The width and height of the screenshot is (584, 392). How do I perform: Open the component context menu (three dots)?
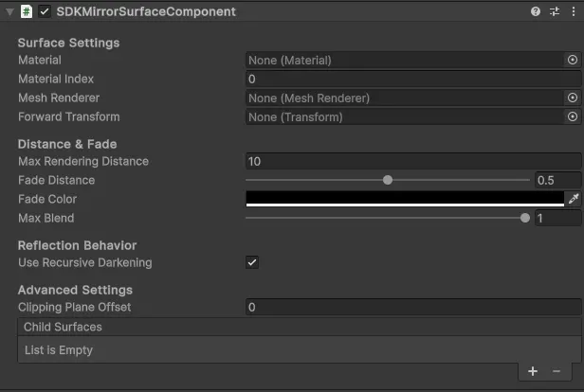pos(573,11)
